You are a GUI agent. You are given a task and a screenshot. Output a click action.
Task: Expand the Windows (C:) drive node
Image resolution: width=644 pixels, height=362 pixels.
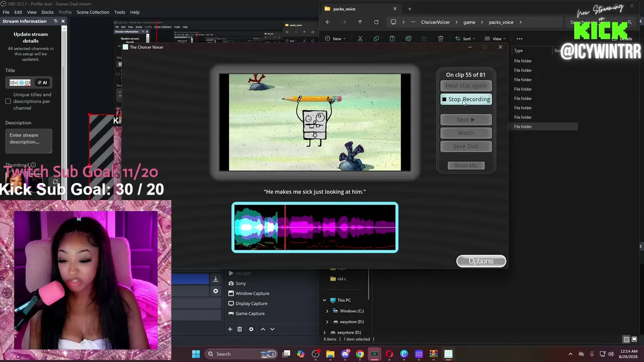point(327,311)
